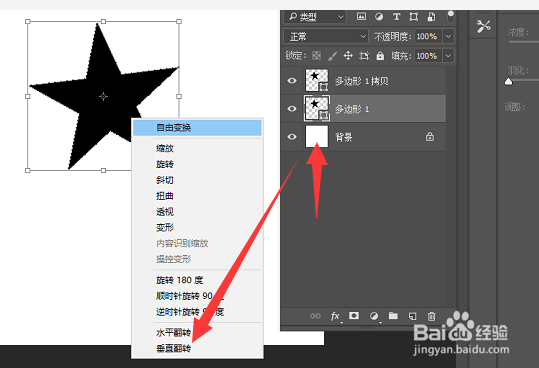Lock image pixels brush icon
539x368 pixels.
(332, 56)
